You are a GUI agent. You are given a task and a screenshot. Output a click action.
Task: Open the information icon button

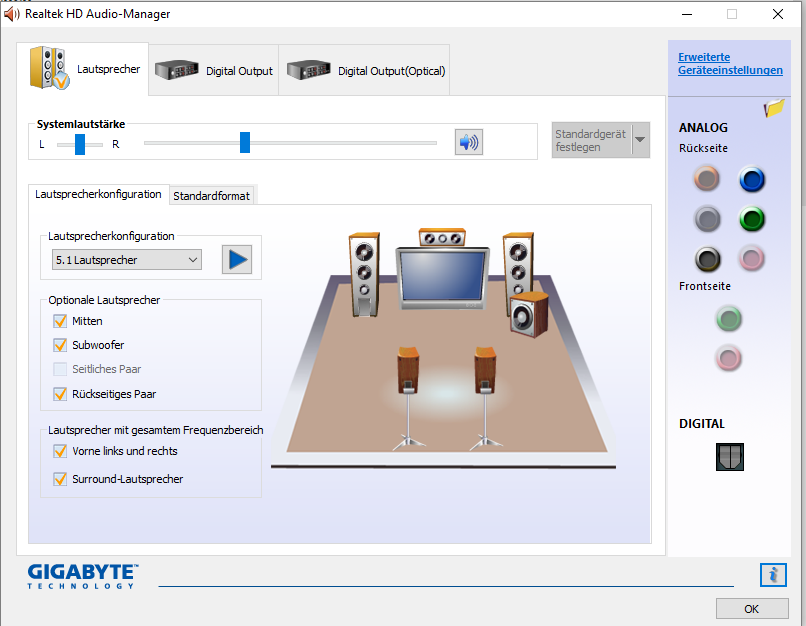(x=773, y=575)
